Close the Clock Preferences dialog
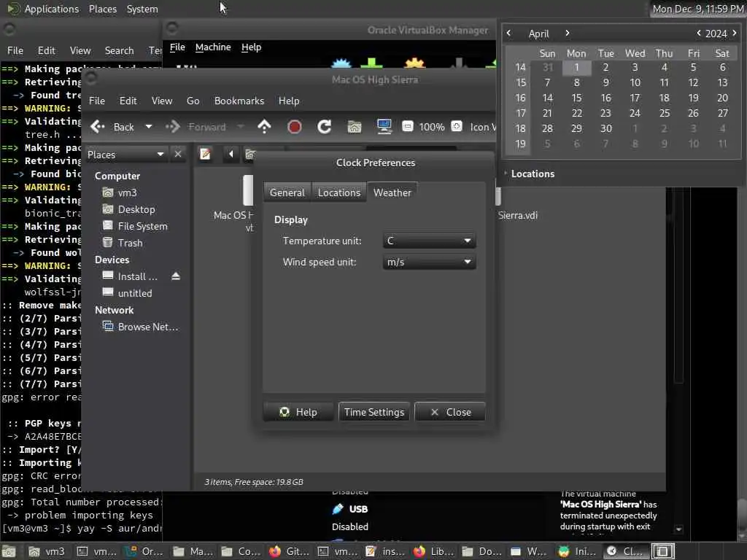Viewport: 747px width, 560px height. click(450, 412)
